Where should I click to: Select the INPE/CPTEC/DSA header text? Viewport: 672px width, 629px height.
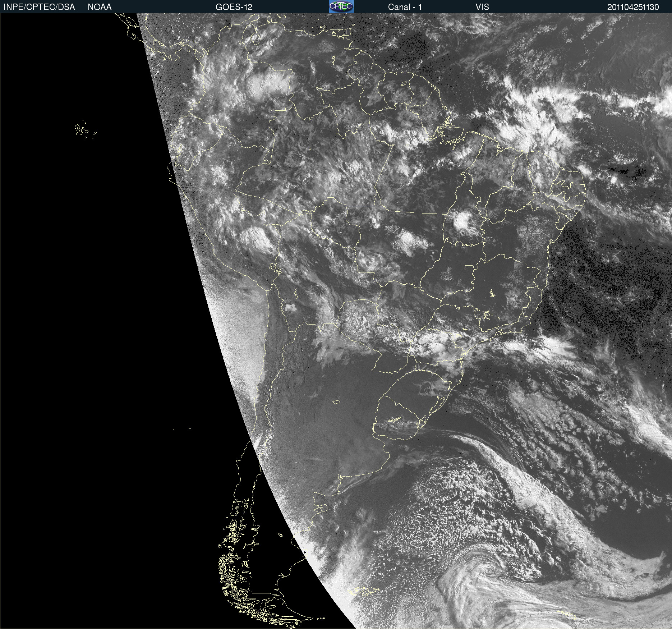39,7
